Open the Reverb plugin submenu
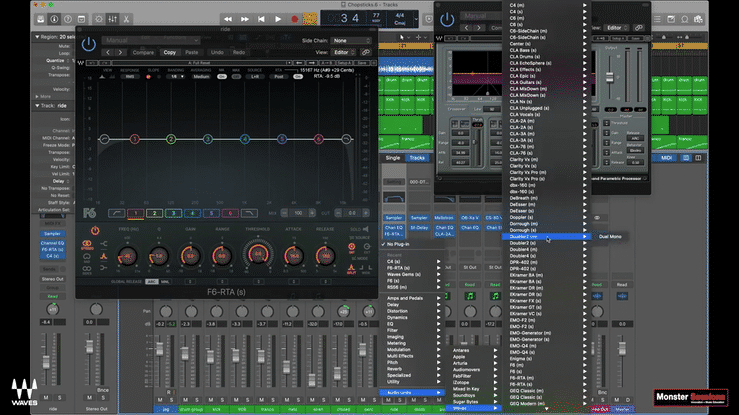739x415 pixels. [x=413, y=369]
